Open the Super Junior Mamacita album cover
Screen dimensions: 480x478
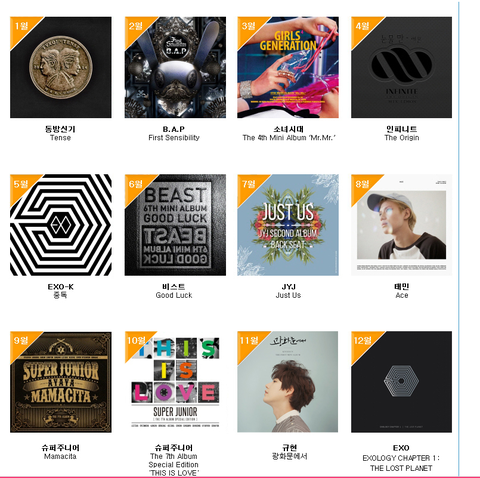[x=61, y=382]
